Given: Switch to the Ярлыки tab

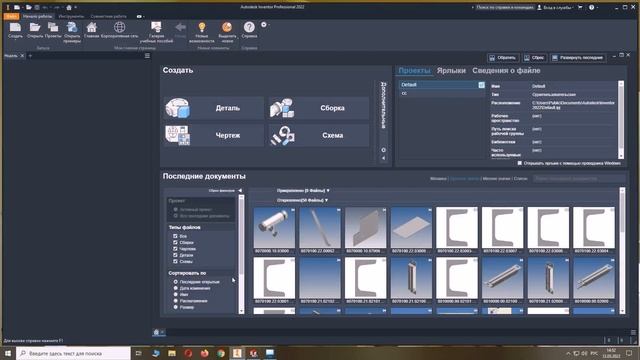Looking at the screenshot, I should 451,71.
